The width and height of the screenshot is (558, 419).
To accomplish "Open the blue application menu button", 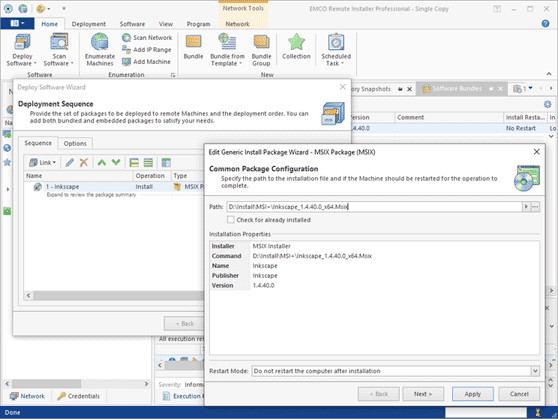I will 17,23.
